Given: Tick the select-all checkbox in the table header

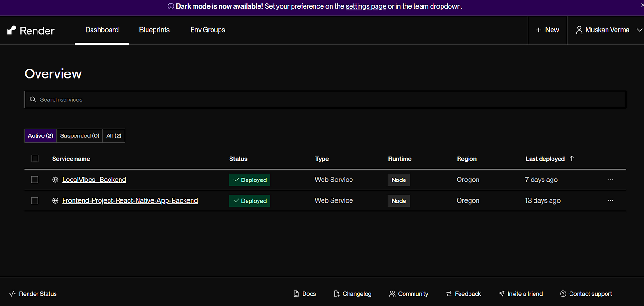Looking at the screenshot, I should pyautogui.click(x=35, y=158).
